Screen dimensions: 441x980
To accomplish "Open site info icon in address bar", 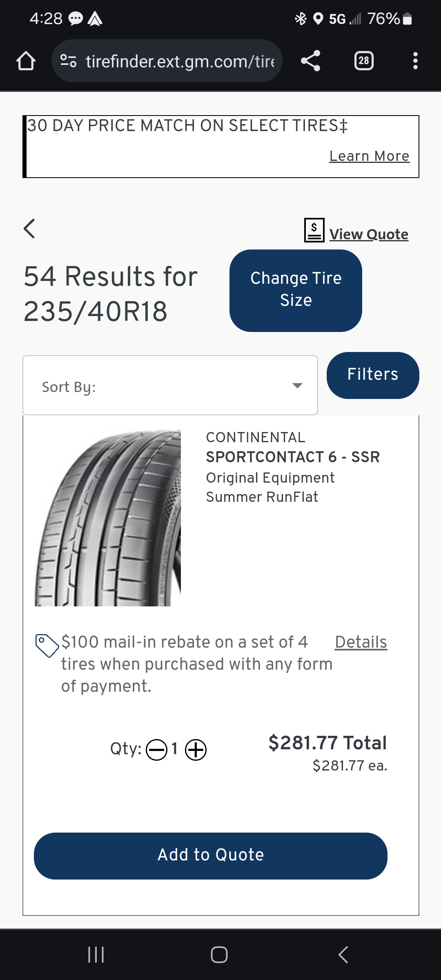I will [x=68, y=61].
